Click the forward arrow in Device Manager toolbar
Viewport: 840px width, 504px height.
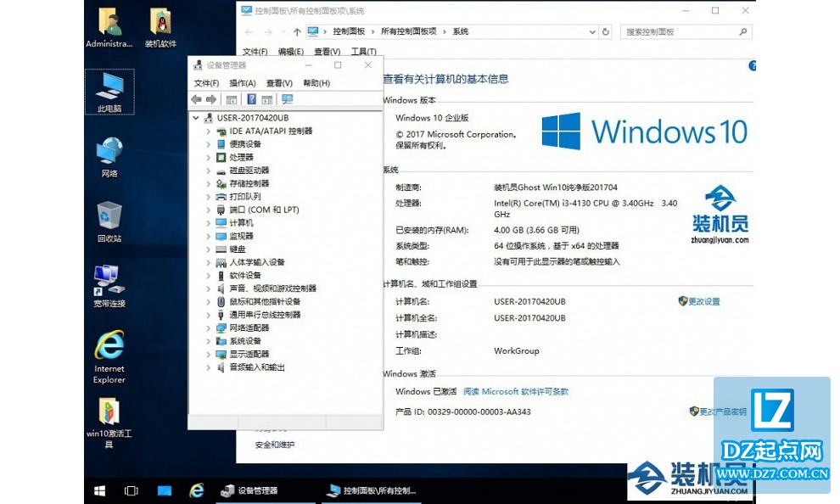211,99
